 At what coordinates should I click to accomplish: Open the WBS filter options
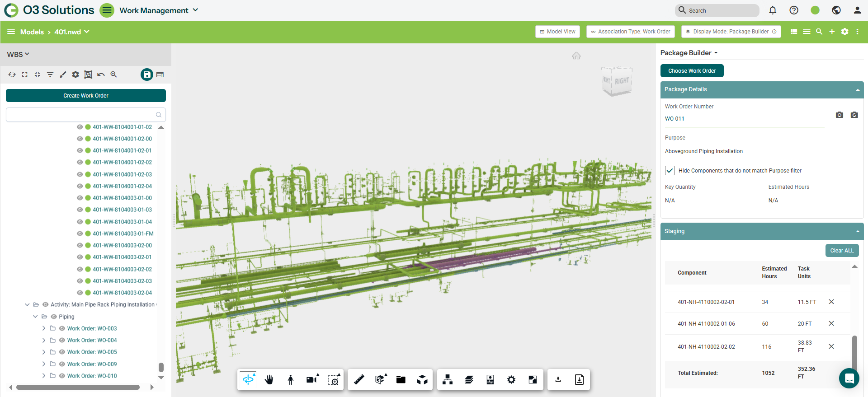click(x=50, y=75)
